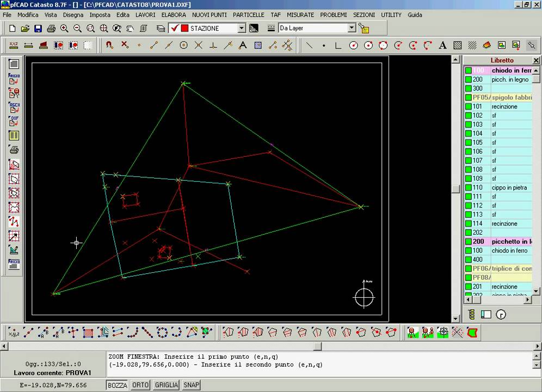Toggle BOZZA mode in status bar
The width and height of the screenshot is (542, 392).
click(117, 385)
